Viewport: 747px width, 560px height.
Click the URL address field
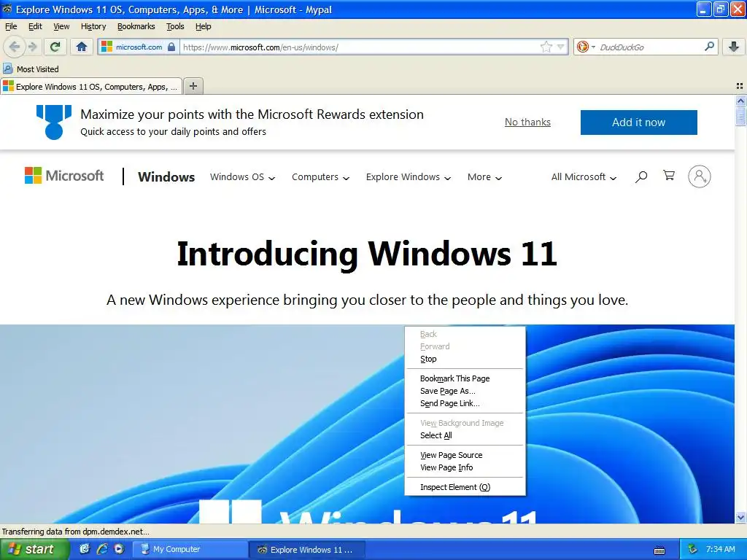(x=360, y=47)
